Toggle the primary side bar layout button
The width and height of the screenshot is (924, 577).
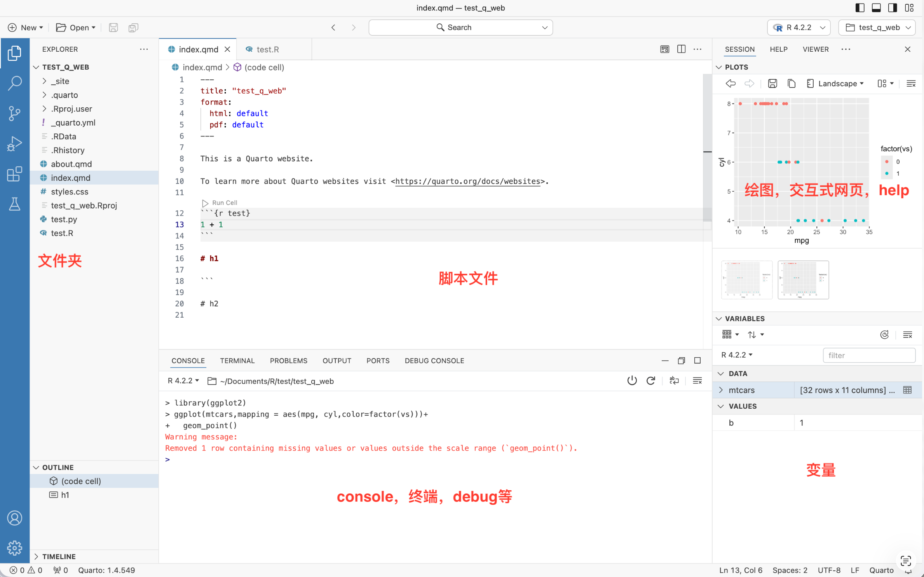coord(860,8)
